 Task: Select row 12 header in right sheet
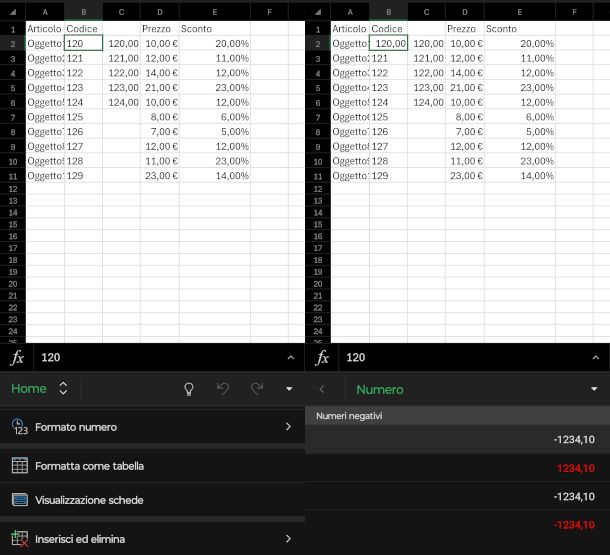(318, 189)
